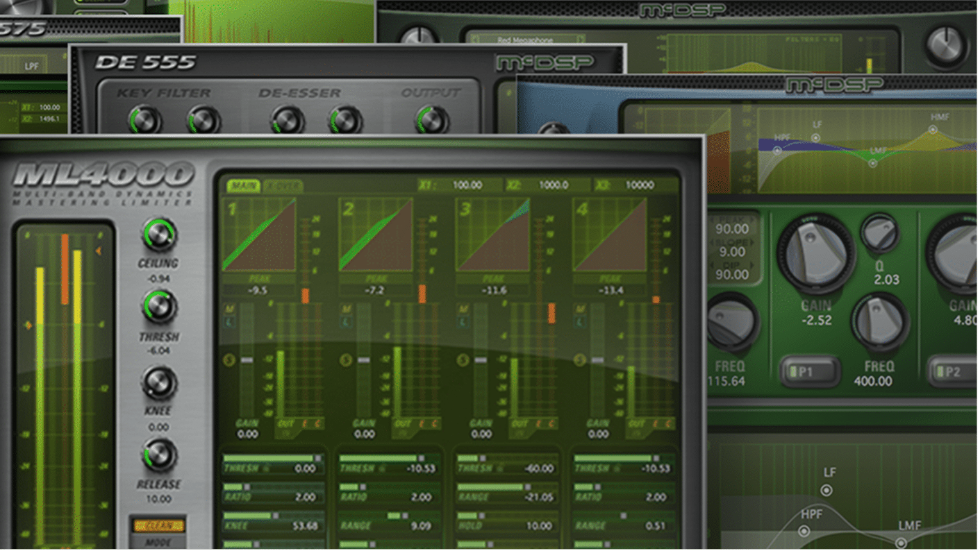This screenshot has width=980, height=551.
Task: Toggle the M button on band 2
Action: click(x=346, y=309)
